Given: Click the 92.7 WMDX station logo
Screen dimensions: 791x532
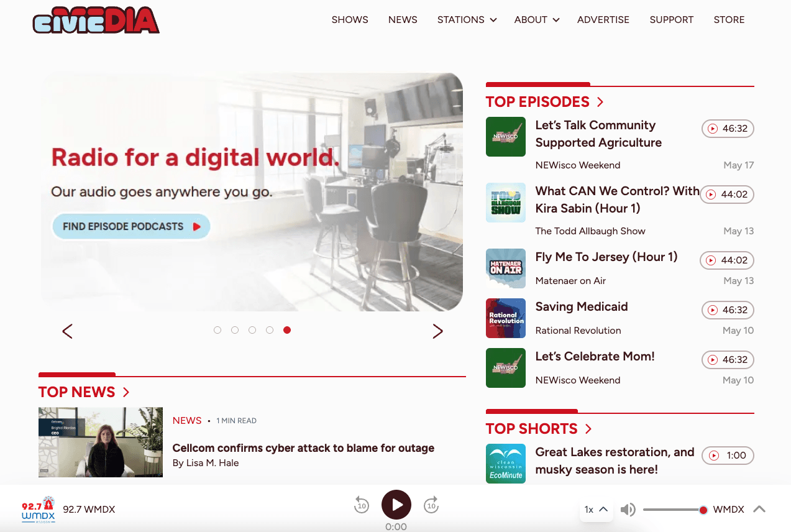Looking at the screenshot, I should (x=39, y=510).
